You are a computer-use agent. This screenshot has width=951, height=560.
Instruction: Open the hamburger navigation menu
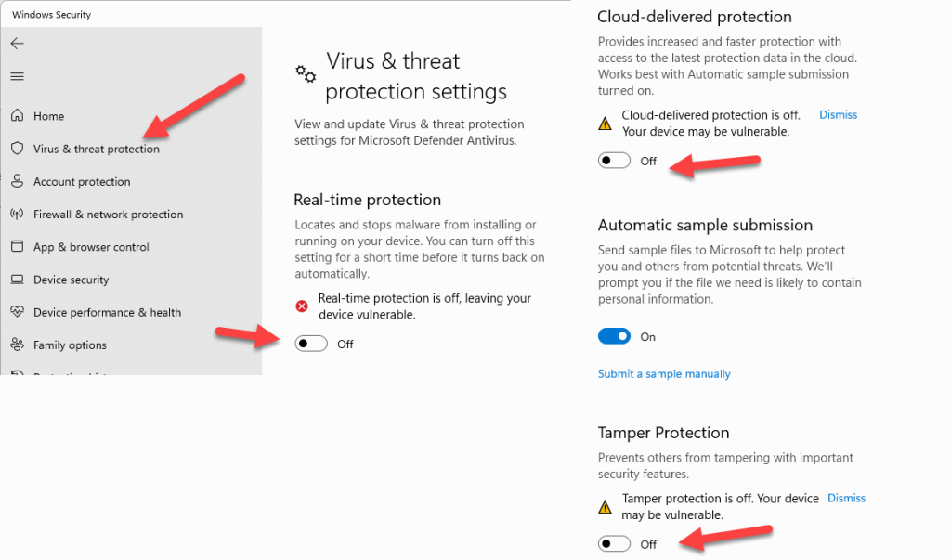point(19,76)
